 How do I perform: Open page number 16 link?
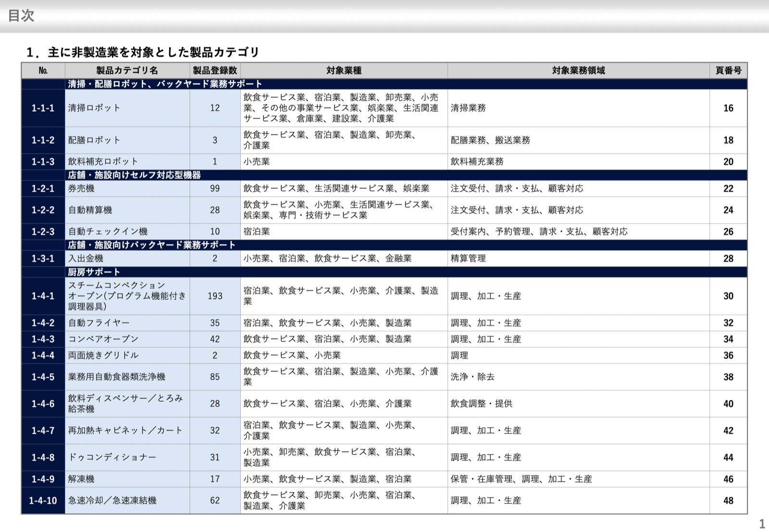coord(728,108)
